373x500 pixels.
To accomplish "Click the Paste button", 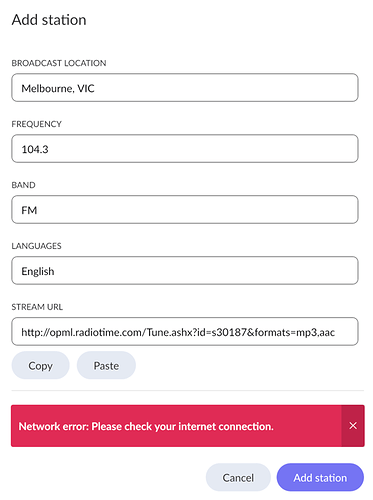I will 106,365.
